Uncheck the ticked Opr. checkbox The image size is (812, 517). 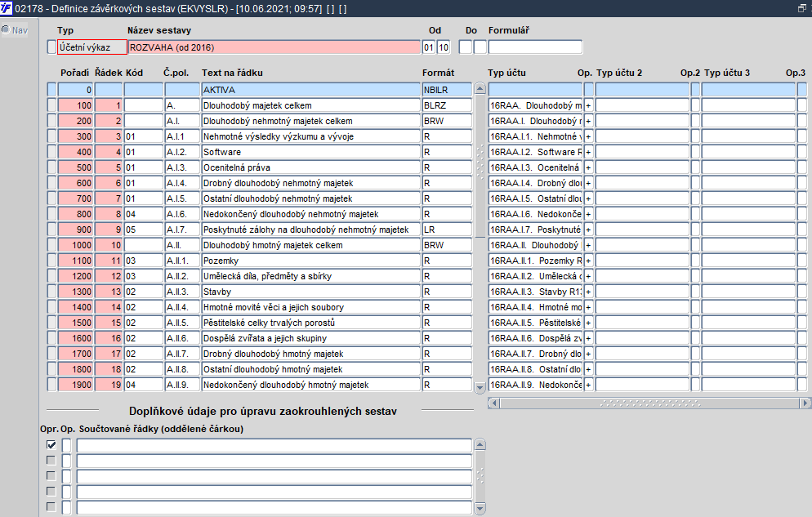[x=51, y=444]
